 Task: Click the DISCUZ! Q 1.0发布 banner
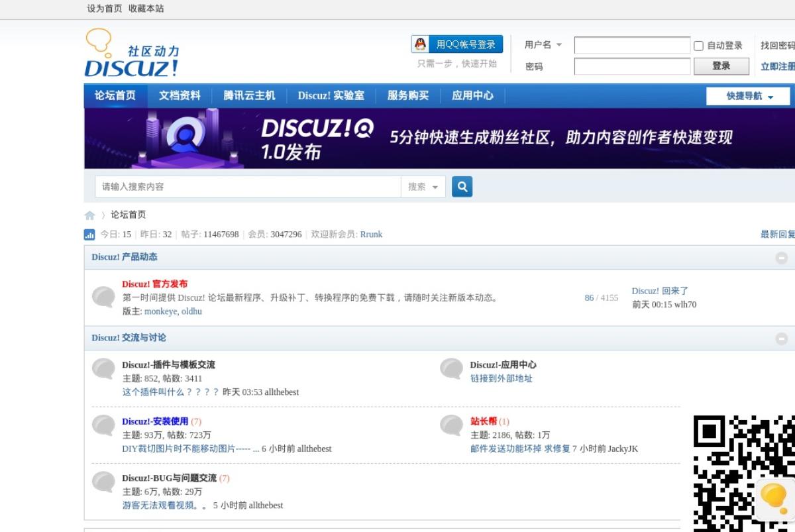[x=439, y=138]
